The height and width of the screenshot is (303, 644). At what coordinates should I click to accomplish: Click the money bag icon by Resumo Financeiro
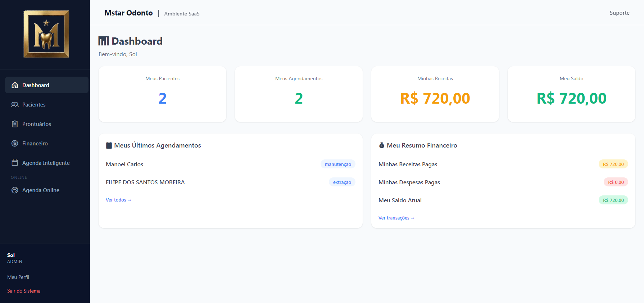[382, 145]
